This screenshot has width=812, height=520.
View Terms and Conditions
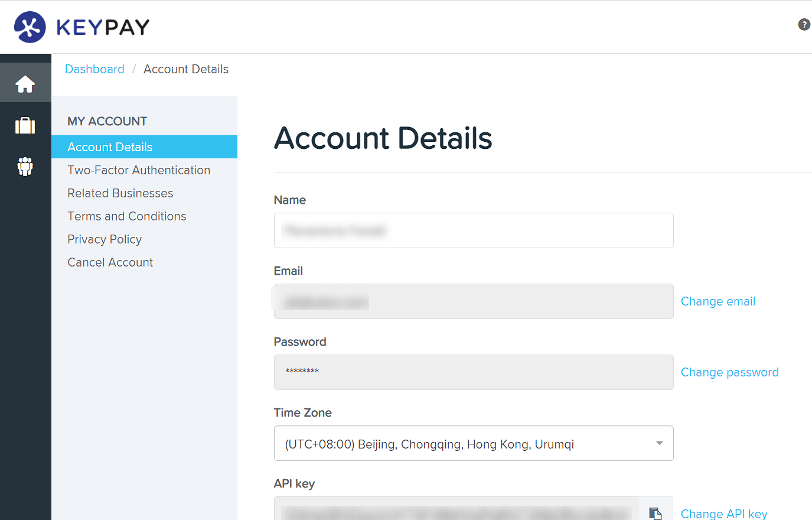coord(126,216)
